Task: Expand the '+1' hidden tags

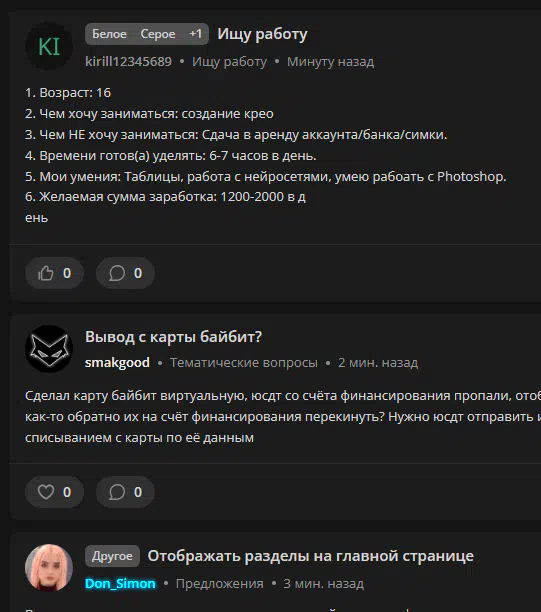Action: (x=196, y=34)
